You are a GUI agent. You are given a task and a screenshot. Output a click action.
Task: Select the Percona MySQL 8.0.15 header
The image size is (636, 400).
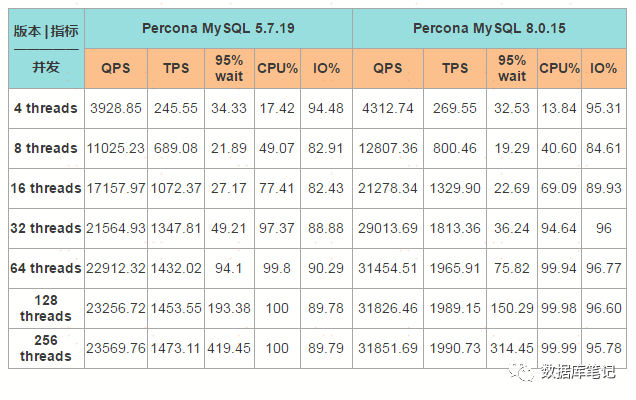489,28
